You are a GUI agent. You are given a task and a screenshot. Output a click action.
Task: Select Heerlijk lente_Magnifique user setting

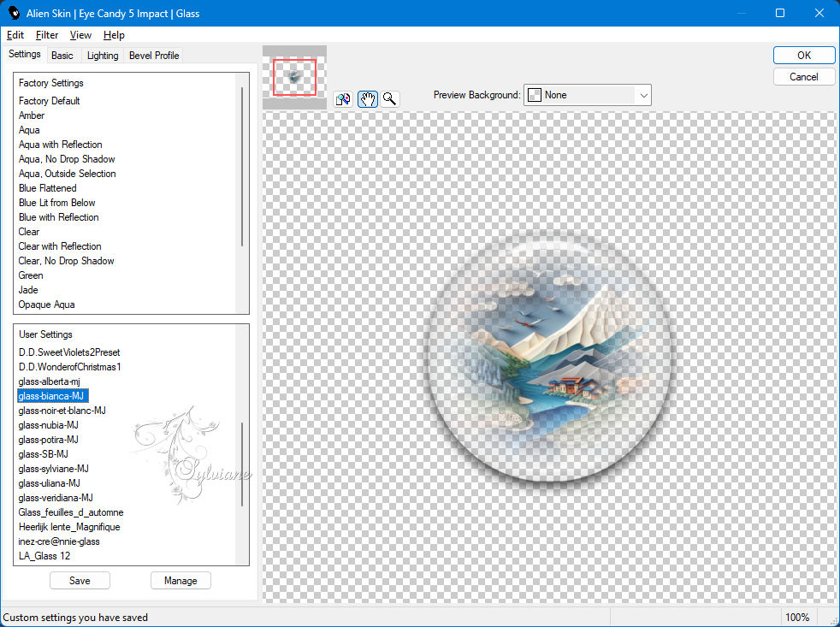pyautogui.click(x=69, y=527)
